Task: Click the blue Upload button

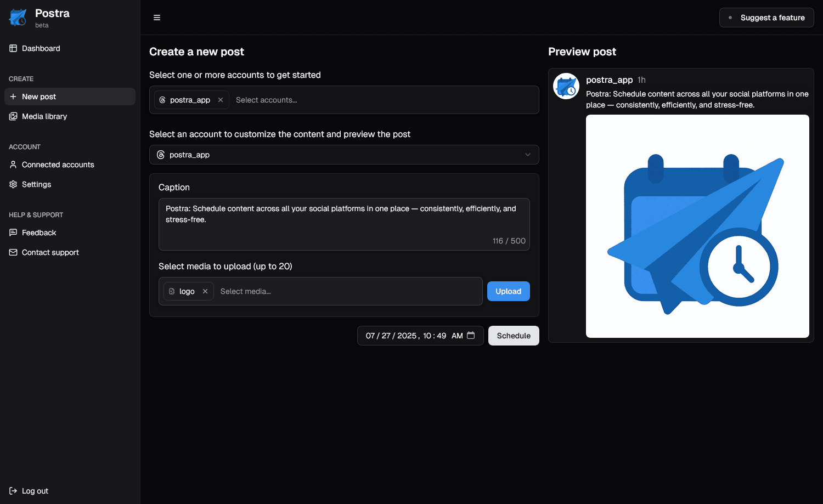Action: tap(509, 291)
